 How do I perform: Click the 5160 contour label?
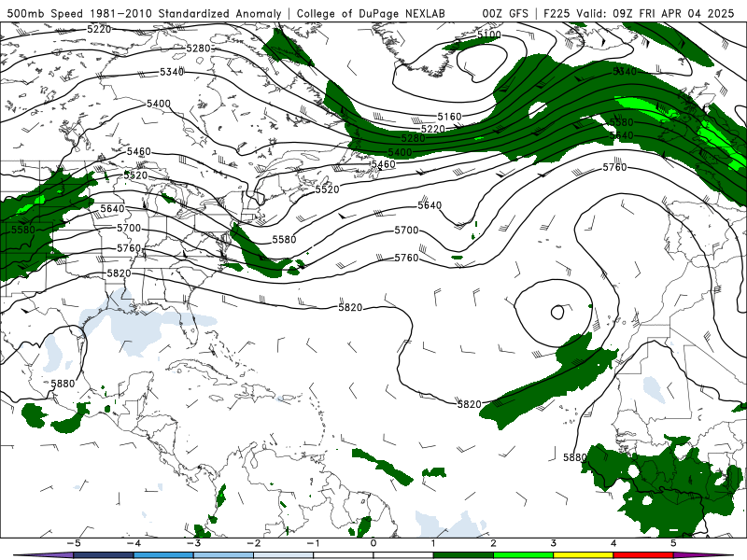coord(450,117)
